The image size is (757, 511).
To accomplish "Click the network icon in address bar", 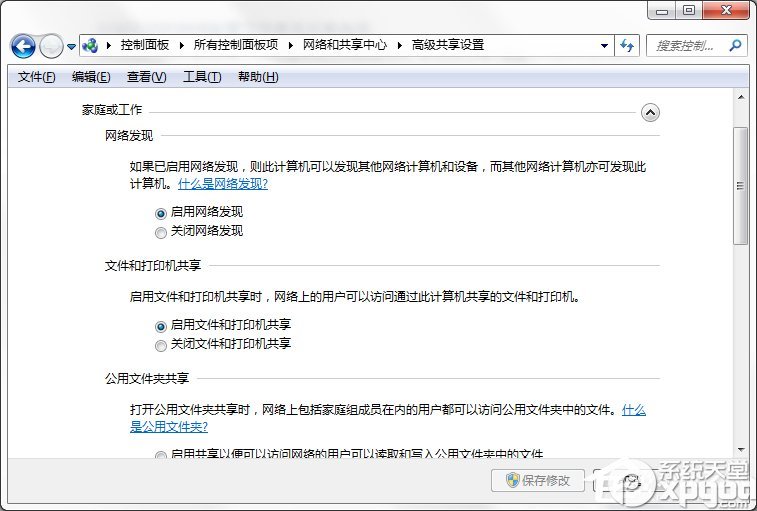I will pos(90,46).
